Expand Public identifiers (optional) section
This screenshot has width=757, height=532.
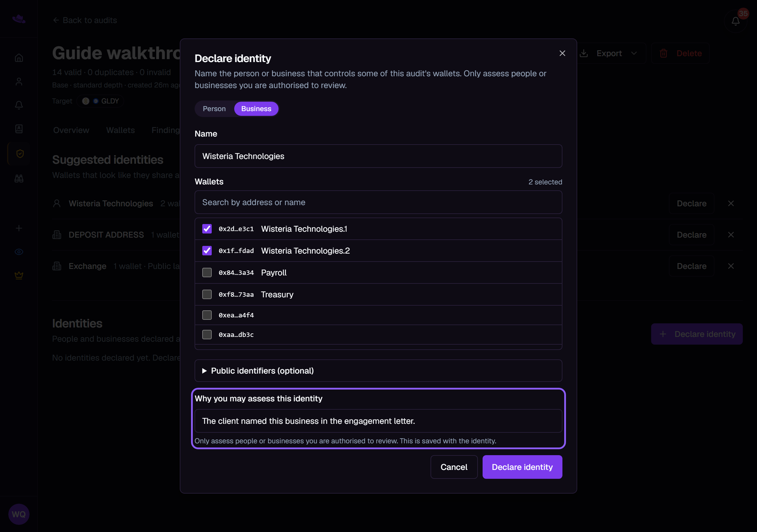pos(378,371)
